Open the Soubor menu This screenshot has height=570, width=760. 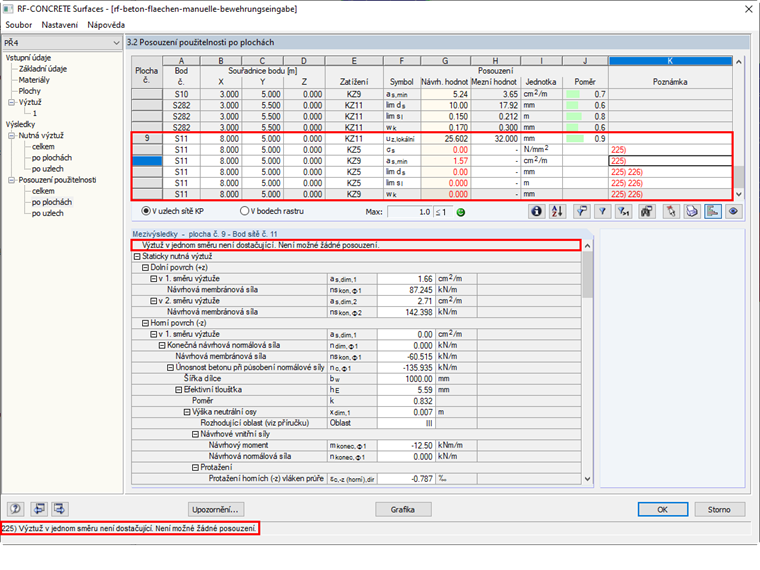pos(18,25)
